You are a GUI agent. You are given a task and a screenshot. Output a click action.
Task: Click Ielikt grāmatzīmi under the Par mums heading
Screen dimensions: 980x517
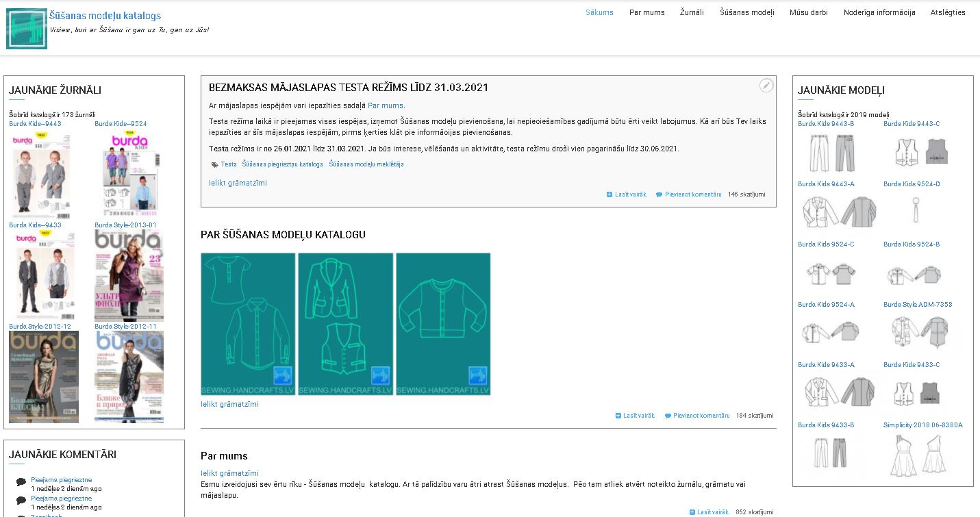[x=229, y=473]
